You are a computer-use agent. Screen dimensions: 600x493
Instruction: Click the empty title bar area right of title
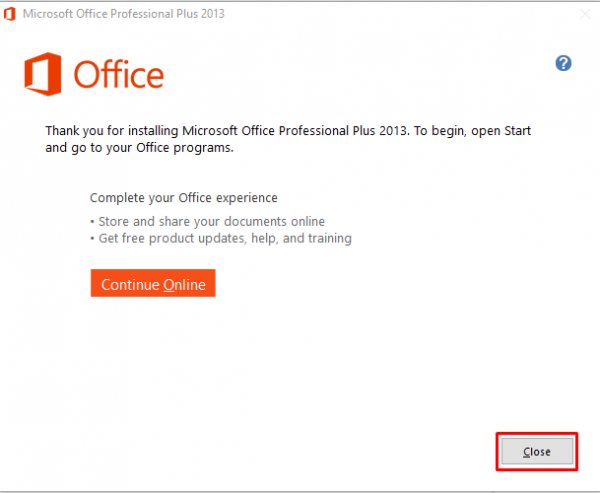(400, 12)
